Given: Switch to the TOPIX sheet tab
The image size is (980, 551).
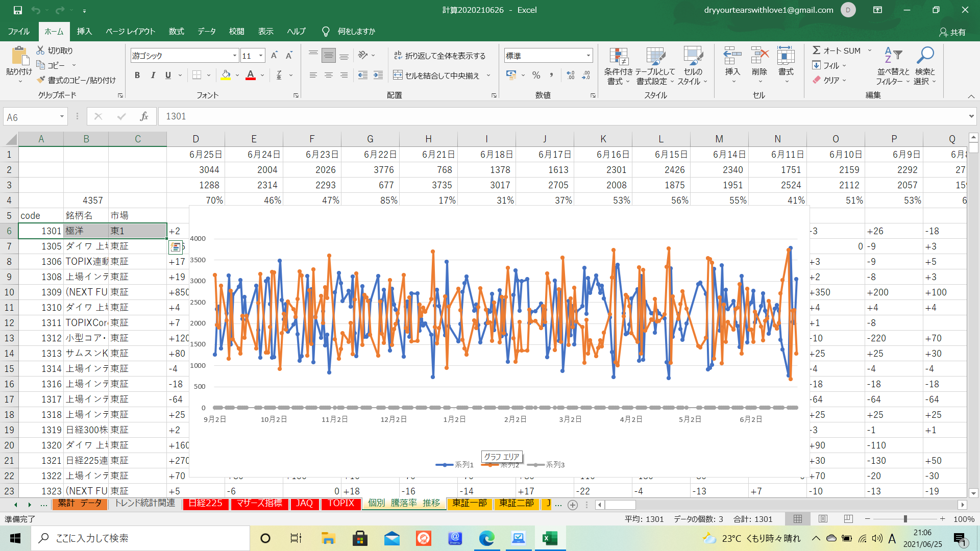Looking at the screenshot, I should (340, 504).
